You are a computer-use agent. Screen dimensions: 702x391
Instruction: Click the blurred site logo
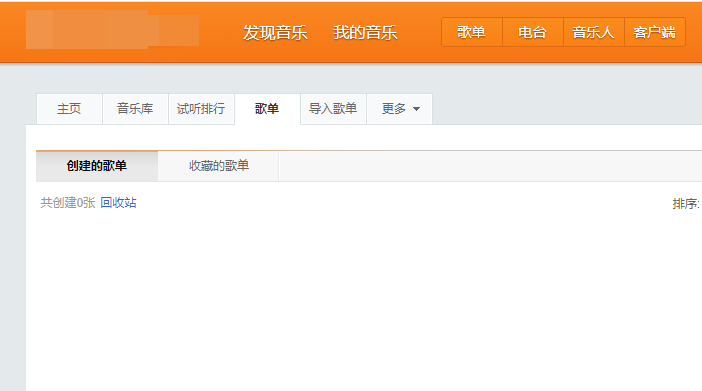click(x=112, y=30)
